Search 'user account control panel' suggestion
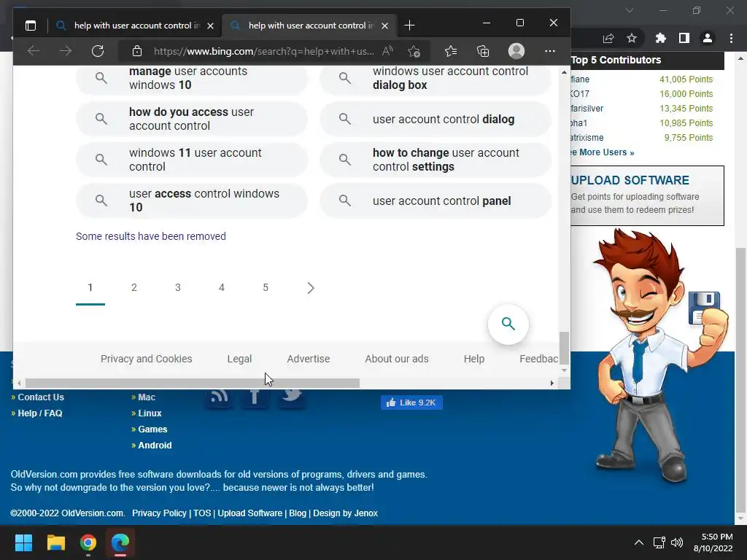The height and width of the screenshot is (560, 747). (x=436, y=201)
